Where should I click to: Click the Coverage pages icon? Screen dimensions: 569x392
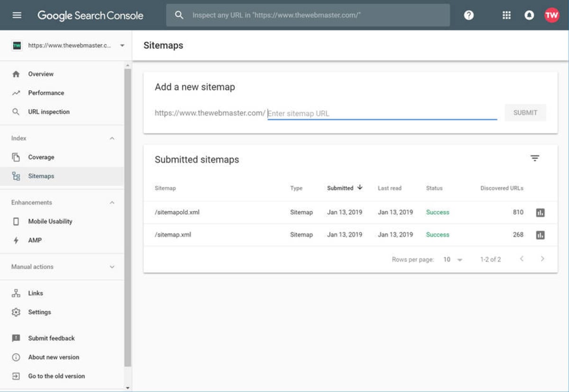point(16,157)
